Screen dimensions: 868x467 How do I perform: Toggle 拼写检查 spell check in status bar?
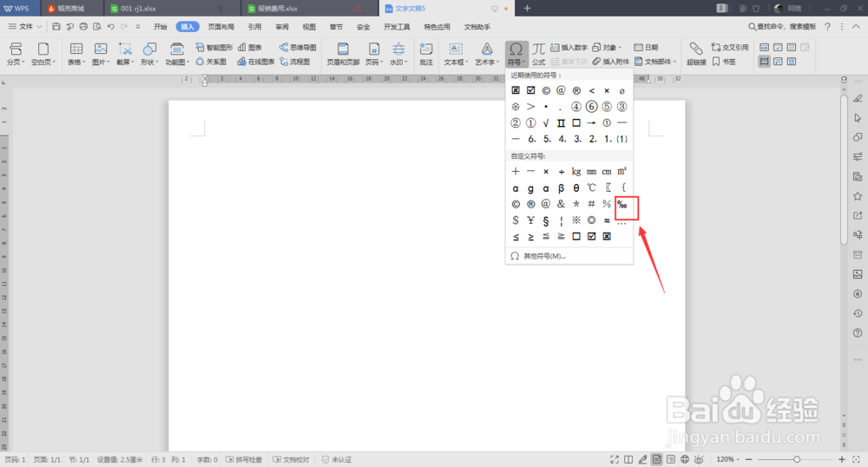pyautogui.click(x=244, y=459)
